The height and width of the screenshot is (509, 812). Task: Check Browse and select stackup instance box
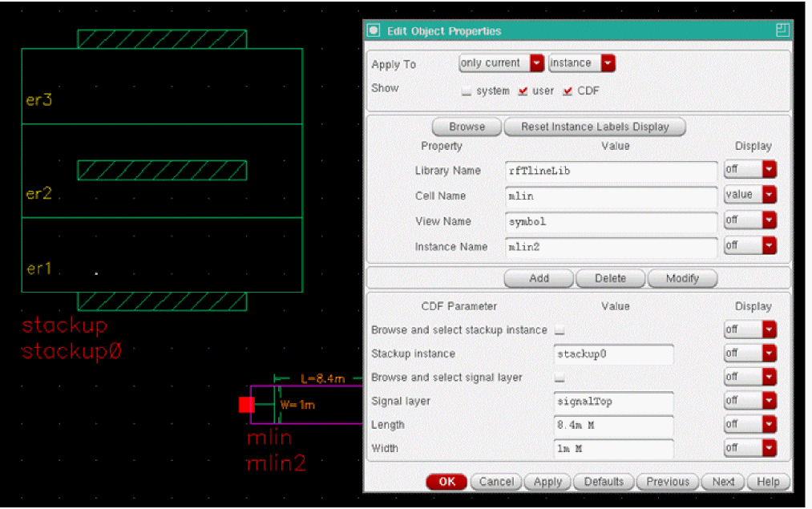(560, 330)
